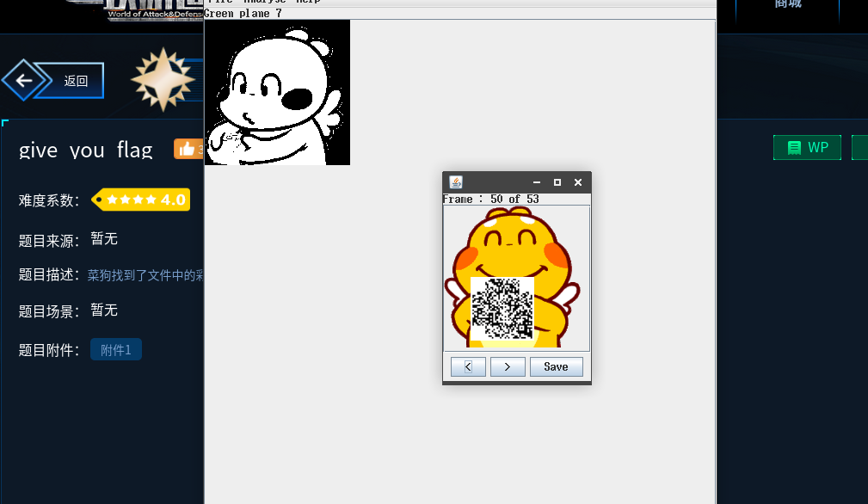Open the challenge description text link

145,275
